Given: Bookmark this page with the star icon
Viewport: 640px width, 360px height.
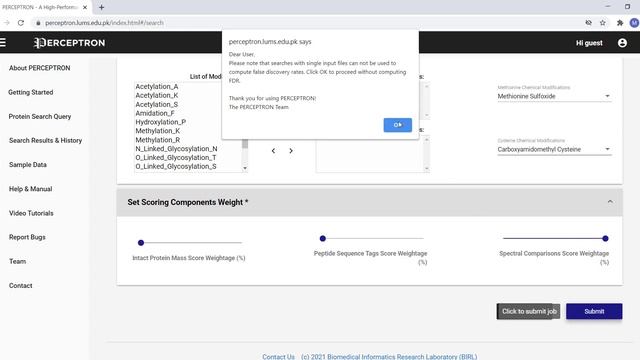Looking at the screenshot, I should coord(602,23).
